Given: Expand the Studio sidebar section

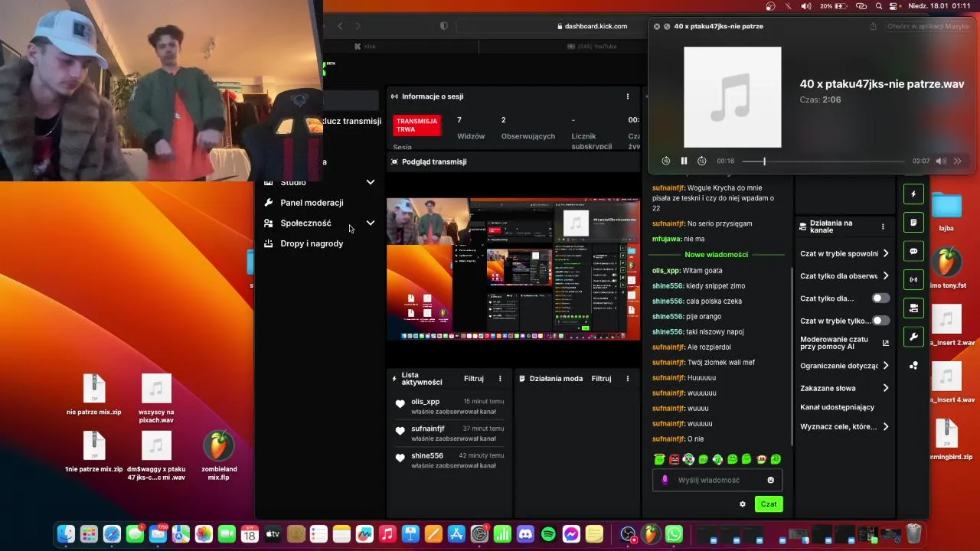Looking at the screenshot, I should click(x=371, y=182).
